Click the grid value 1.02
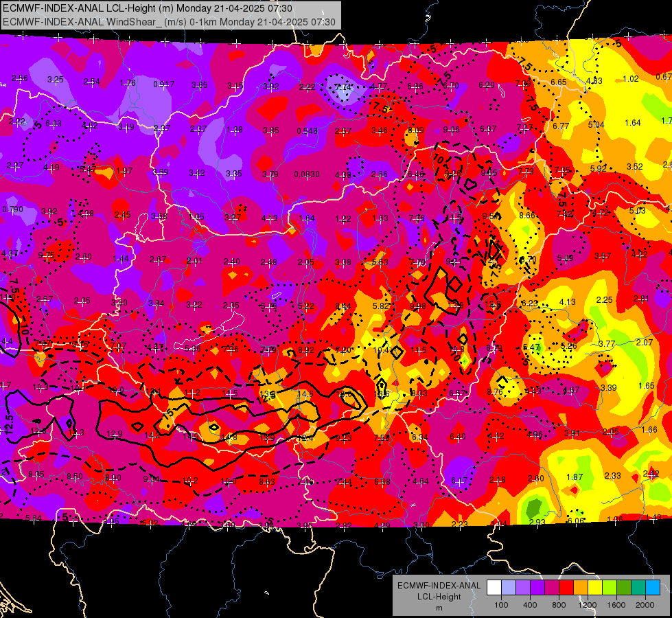 [631, 79]
